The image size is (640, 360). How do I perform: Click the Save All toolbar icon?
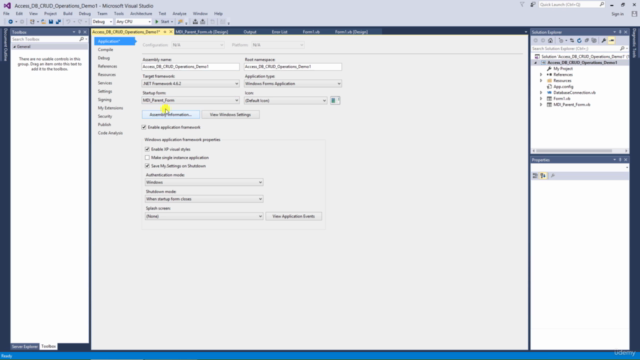pos(58,22)
